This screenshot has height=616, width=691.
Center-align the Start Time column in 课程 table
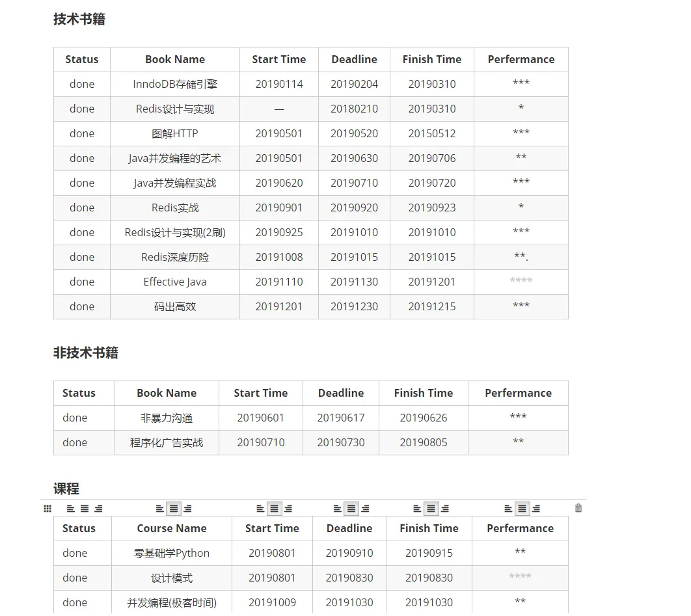coord(274,509)
